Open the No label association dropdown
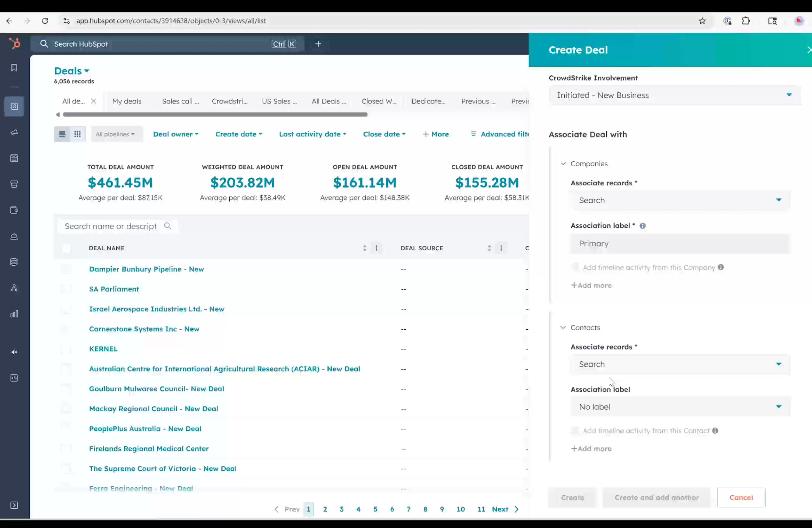This screenshot has height=528, width=812. [680, 406]
